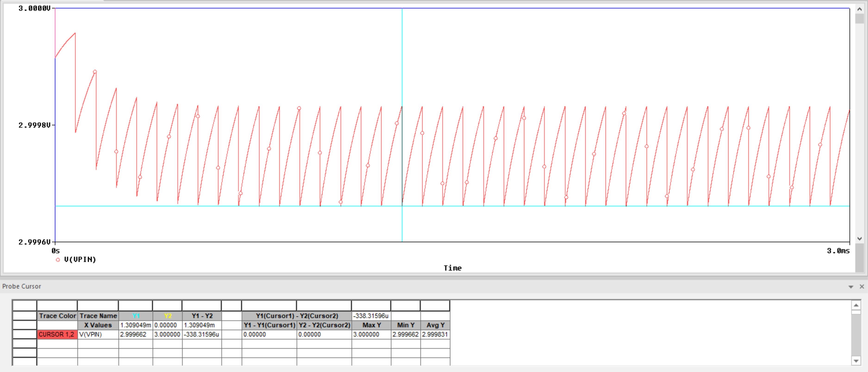The width and height of the screenshot is (868, 372).
Task: Click the Trace Color header cell
Action: (x=57, y=316)
